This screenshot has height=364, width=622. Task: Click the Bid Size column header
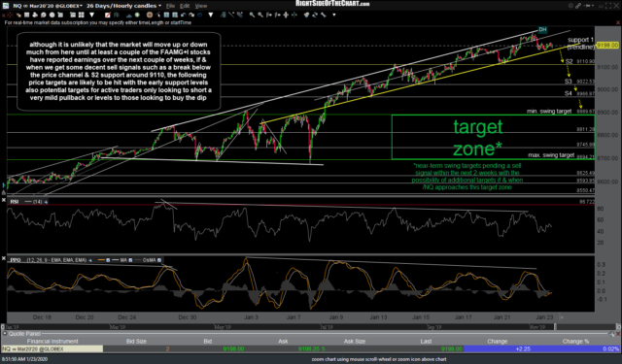pyautogui.click(x=136, y=341)
